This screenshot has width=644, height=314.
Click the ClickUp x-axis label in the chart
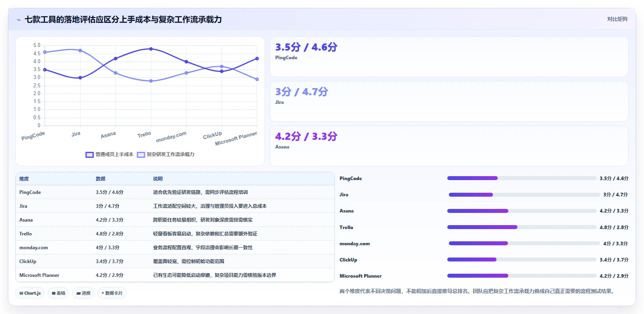pos(213,135)
